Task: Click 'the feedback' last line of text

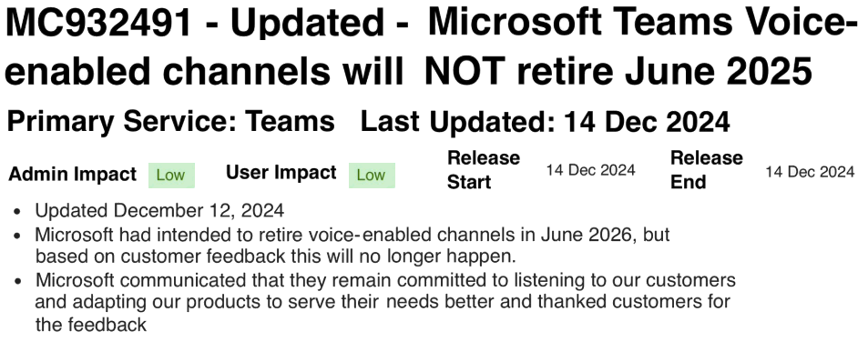Action: (91, 325)
